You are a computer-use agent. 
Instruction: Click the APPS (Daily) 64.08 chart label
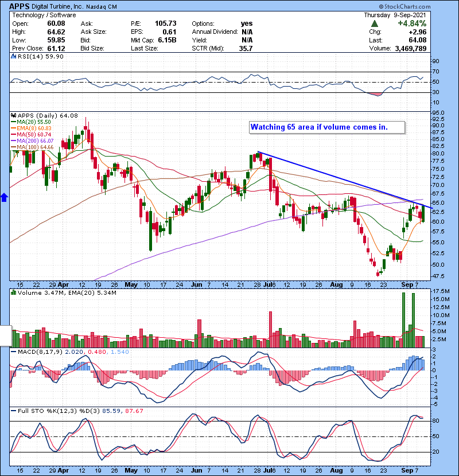point(48,115)
